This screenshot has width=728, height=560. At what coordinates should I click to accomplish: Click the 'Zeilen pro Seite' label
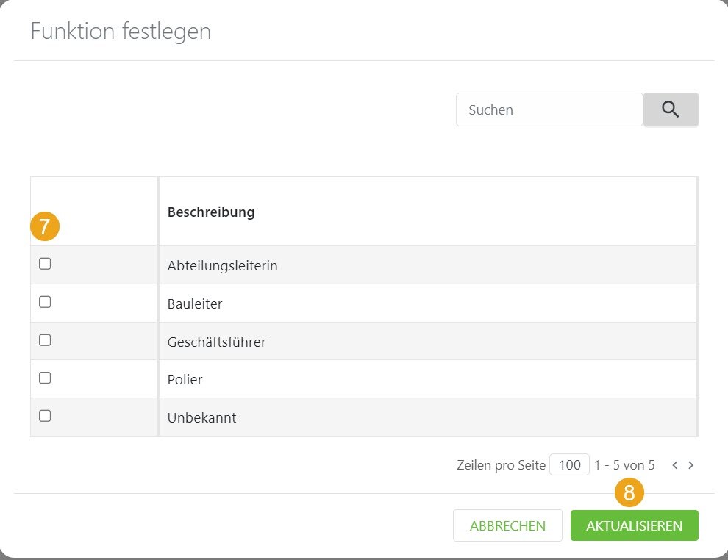pos(501,465)
